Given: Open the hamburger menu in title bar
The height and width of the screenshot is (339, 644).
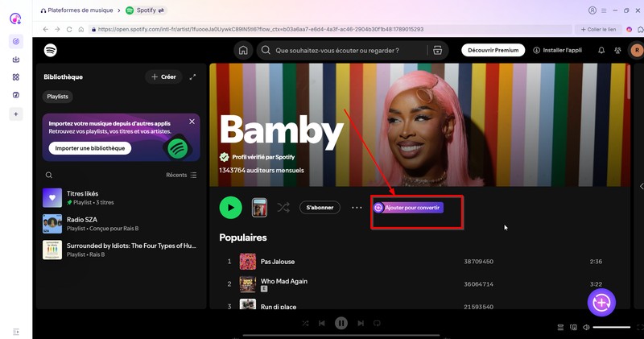Looking at the screenshot, I should click(604, 10).
